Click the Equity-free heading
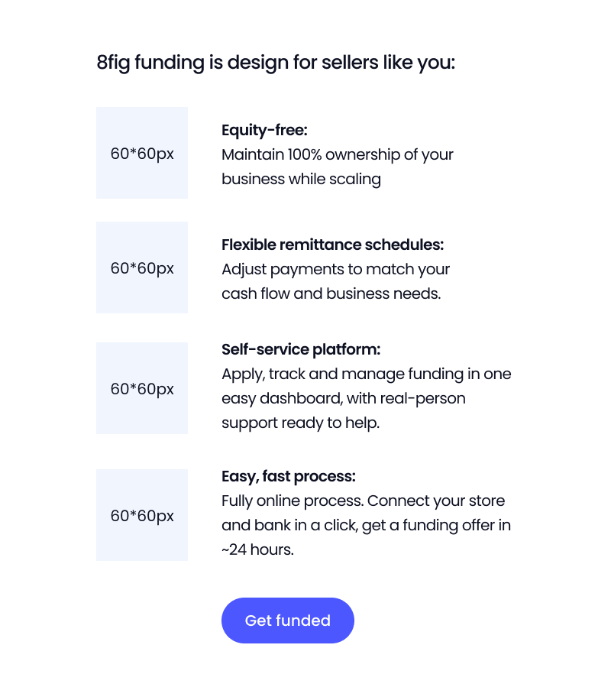Viewport: 611px width, 700px height. click(x=264, y=130)
